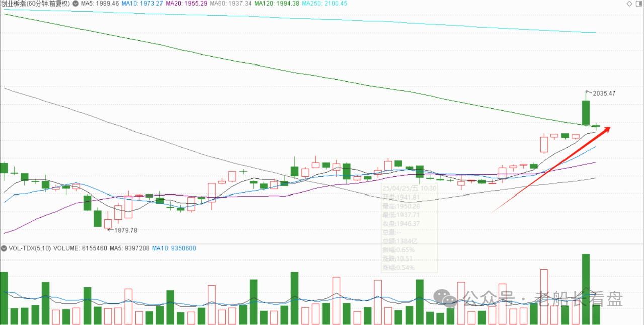
Task: Click 最高:1950.28 in the data tooltip
Action: [x=401, y=206]
